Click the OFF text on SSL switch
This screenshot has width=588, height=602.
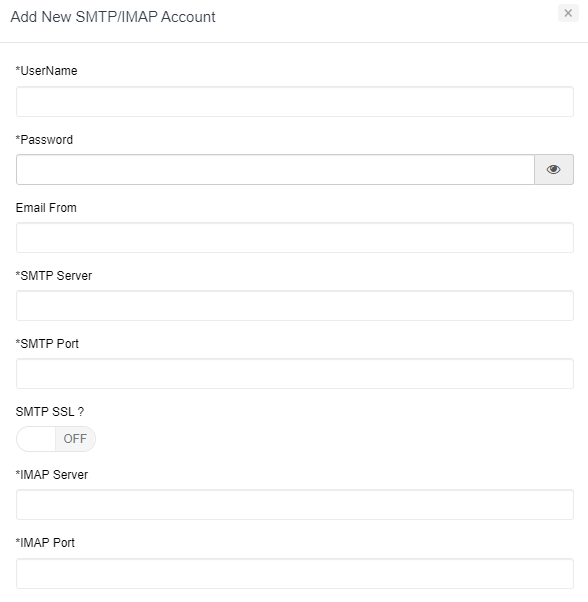(x=75, y=439)
